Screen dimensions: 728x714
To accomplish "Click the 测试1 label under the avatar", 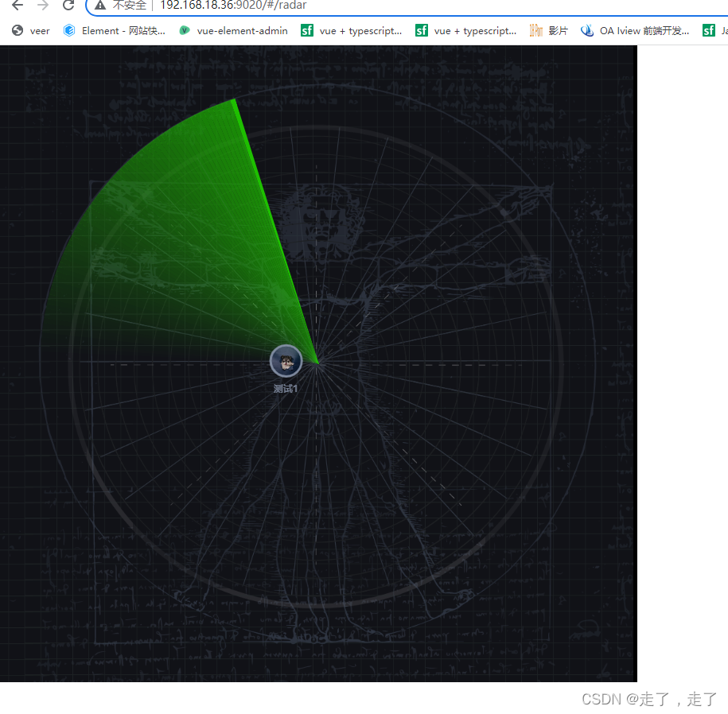I will [x=286, y=389].
